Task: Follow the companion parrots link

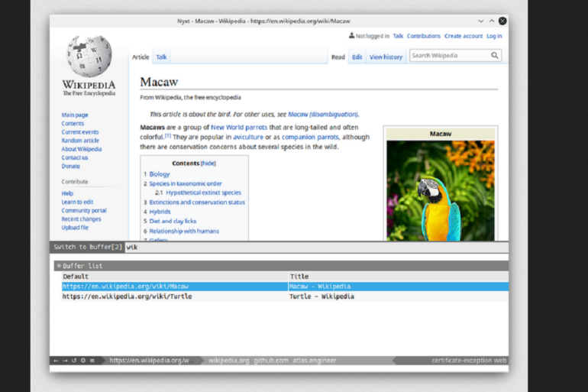Action: (310, 138)
